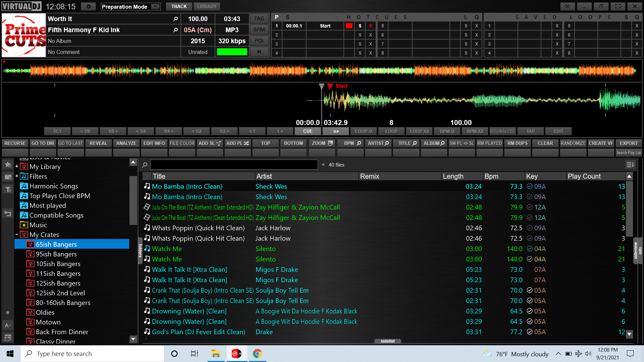Viewport: 644px width, 362px height.
Task: Sort by the Key column header
Action: point(545,176)
